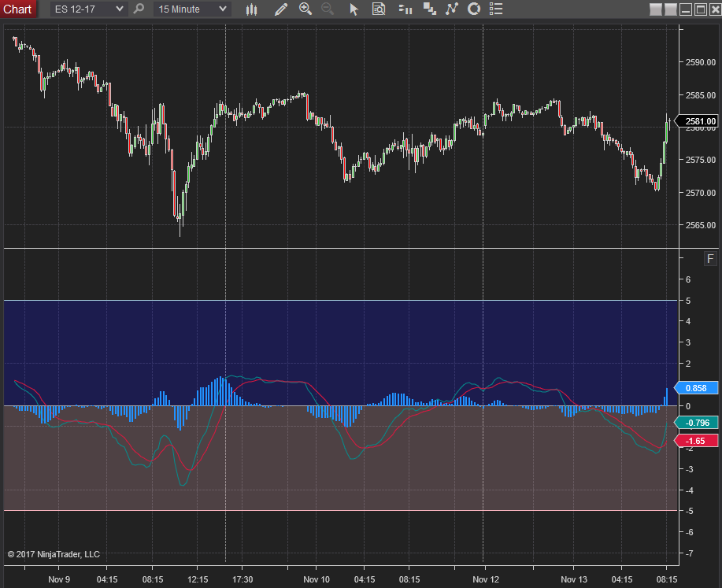Show the Data Box window
The image size is (722, 588).
click(x=379, y=9)
